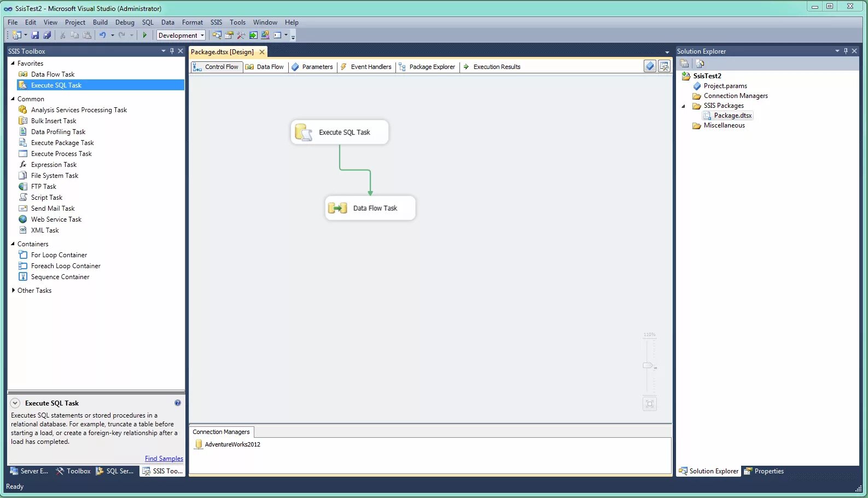Click the Find Samples link

164,459
